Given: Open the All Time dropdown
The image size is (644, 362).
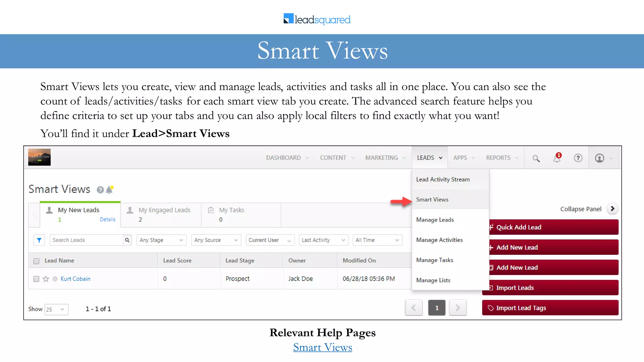Looking at the screenshot, I should pyautogui.click(x=377, y=240).
